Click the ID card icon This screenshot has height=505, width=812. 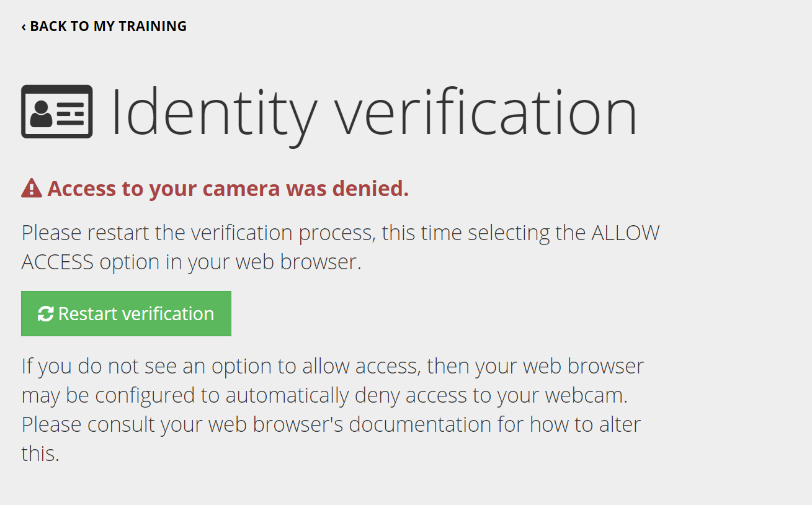[x=56, y=112]
